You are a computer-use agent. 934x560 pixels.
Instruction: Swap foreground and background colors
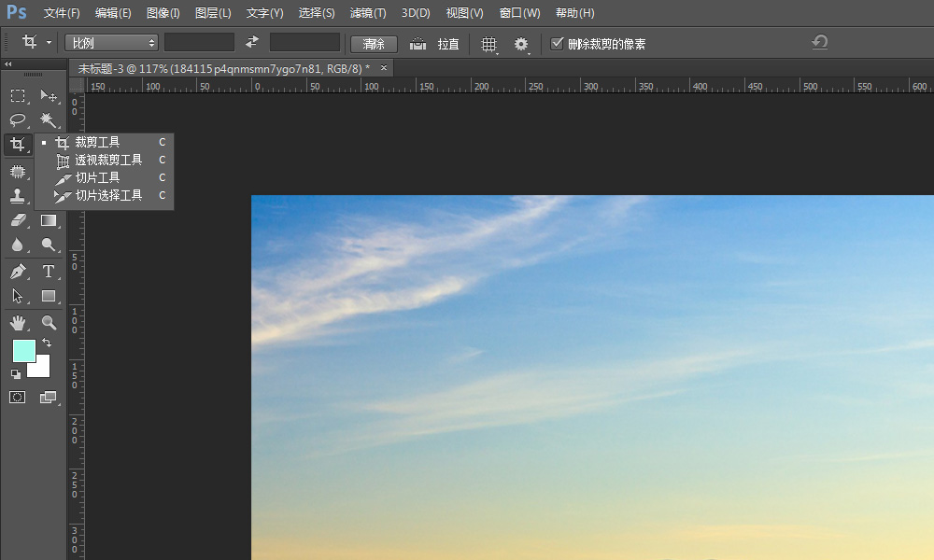point(47,343)
